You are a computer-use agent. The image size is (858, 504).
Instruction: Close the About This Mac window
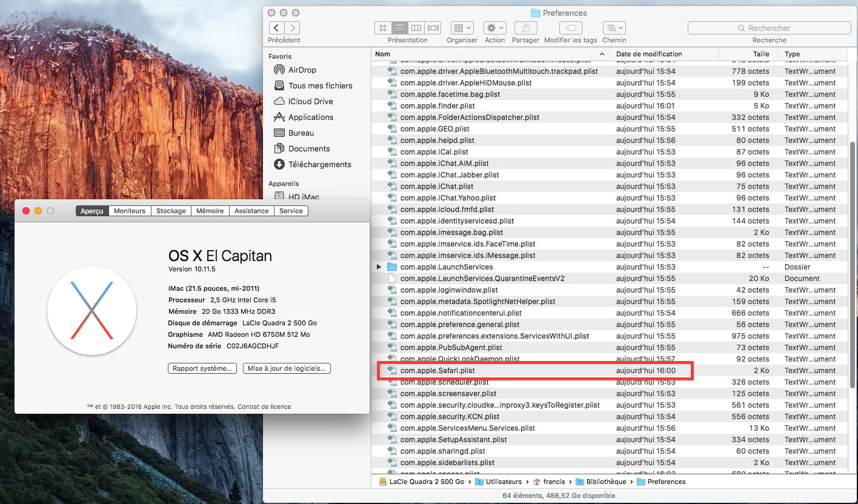pos(26,211)
